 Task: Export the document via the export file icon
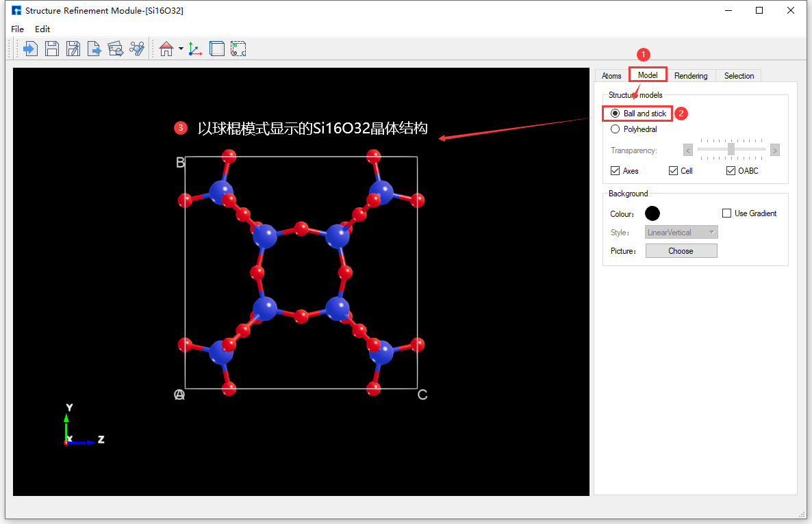click(x=94, y=48)
